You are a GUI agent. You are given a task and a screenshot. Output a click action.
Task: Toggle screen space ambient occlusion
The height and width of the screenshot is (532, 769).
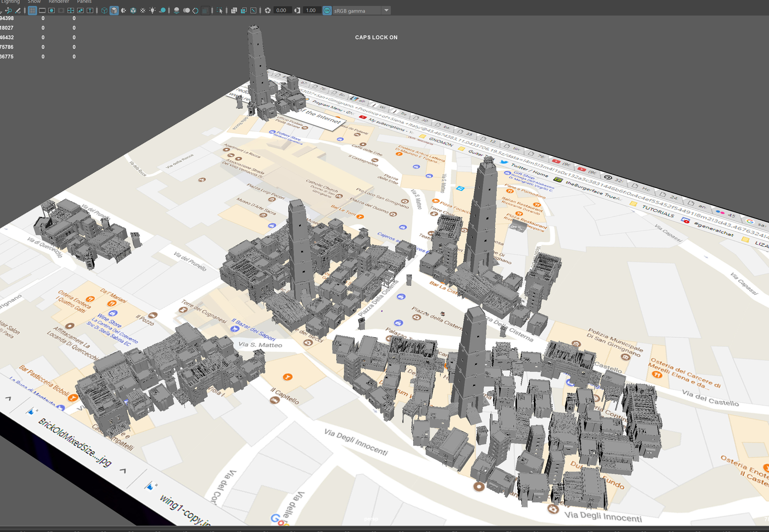177,11
